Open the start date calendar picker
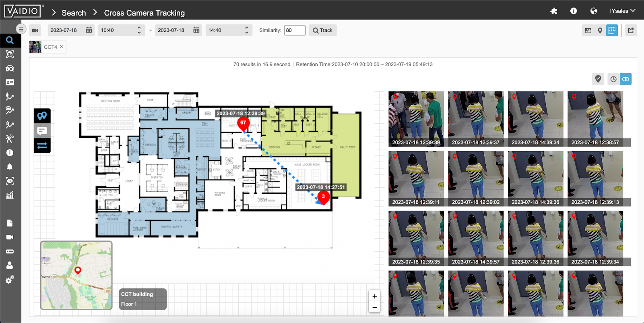The height and width of the screenshot is (323, 644). tap(89, 30)
